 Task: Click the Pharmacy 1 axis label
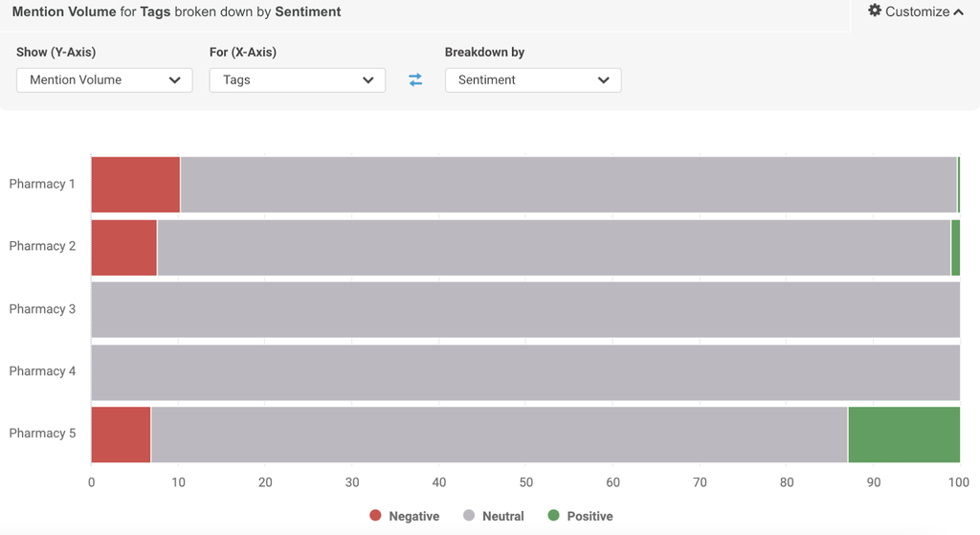click(42, 184)
